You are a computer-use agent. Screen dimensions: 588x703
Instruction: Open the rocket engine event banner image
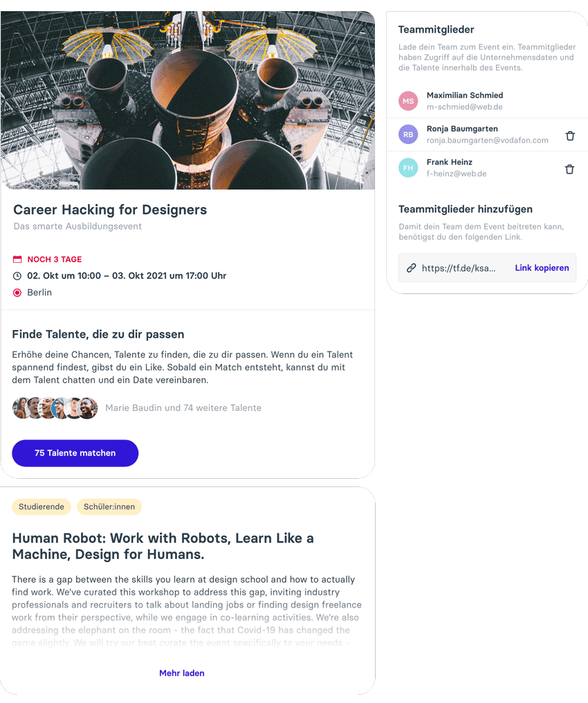[x=187, y=100]
